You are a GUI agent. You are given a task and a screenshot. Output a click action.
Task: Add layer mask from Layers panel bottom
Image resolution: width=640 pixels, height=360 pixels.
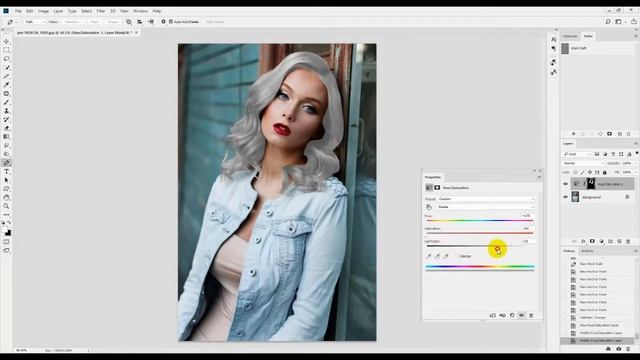pyautogui.click(x=592, y=242)
